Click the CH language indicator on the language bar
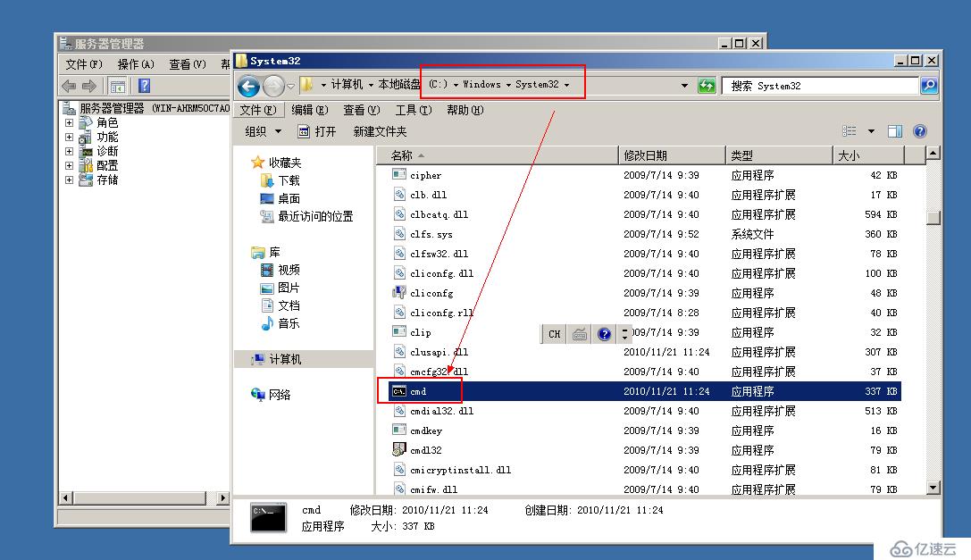Viewport: 971px width, 560px height. 554,334
